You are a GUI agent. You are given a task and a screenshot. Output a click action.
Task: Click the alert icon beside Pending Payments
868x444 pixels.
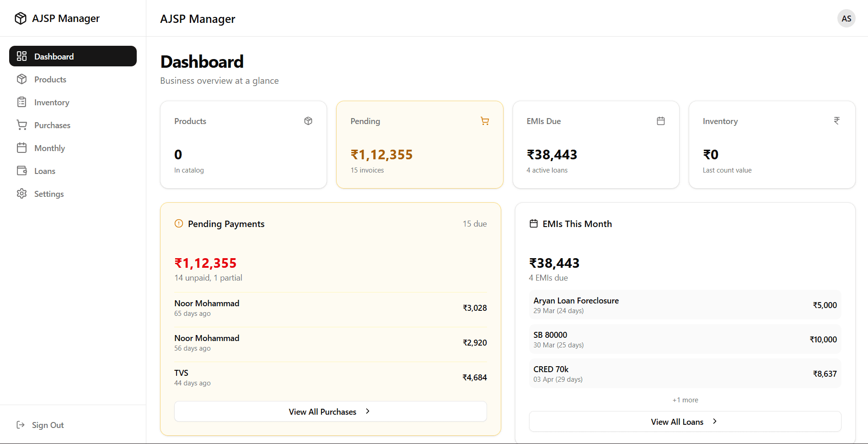(x=179, y=224)
